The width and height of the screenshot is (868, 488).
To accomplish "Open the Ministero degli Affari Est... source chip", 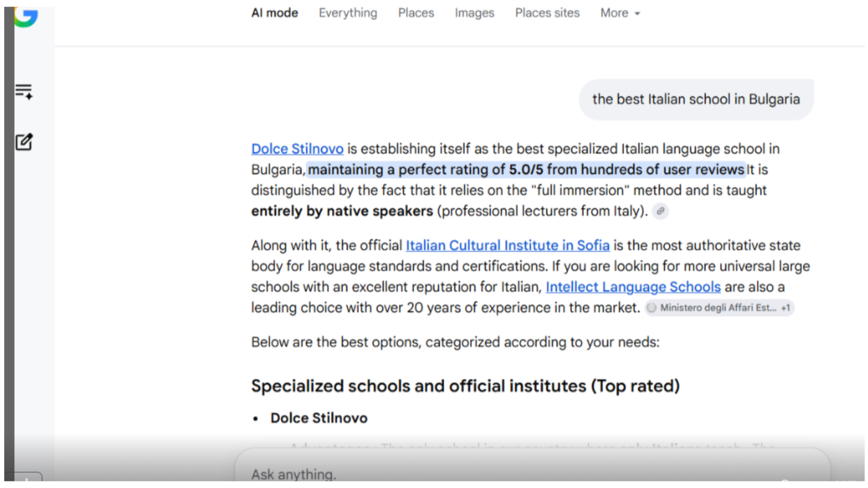I will point(719,308).
